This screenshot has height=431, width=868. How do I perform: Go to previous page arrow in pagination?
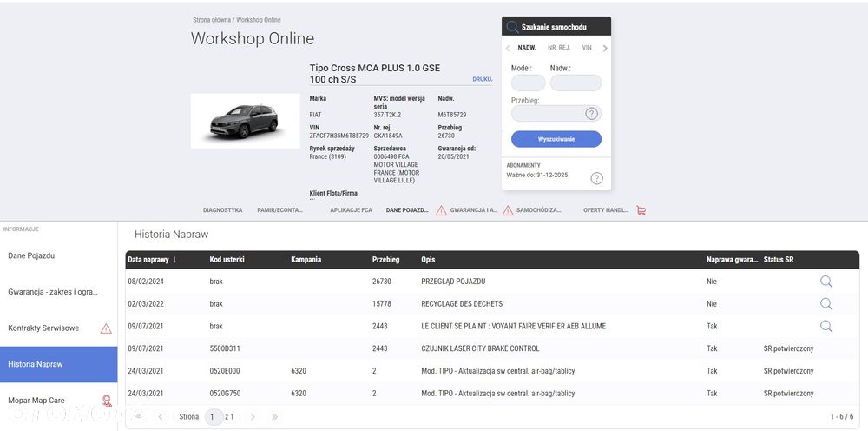point(161,416)
